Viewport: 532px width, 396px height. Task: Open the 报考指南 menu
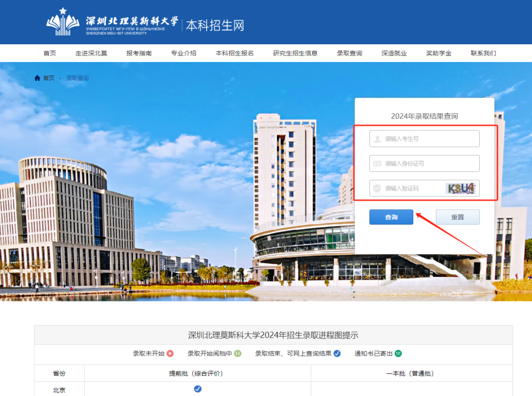[139, 53]
